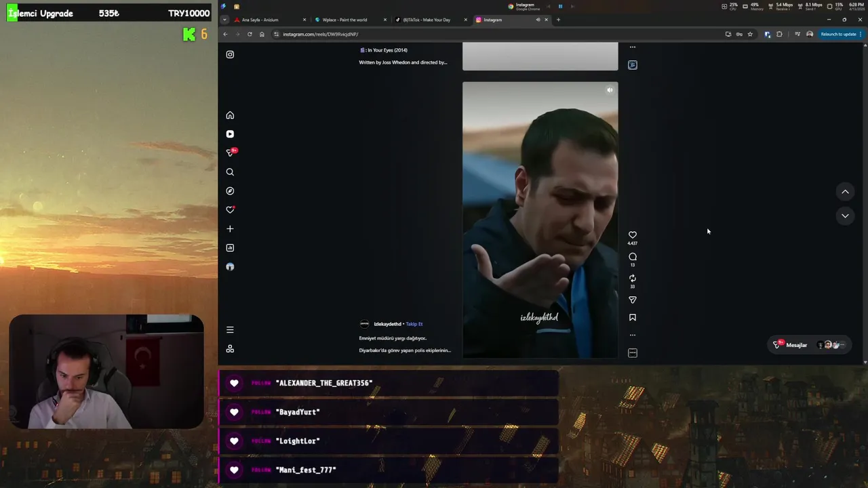Go to Instagram Home via house icon
Viewport: 868px width, 488px height.
point(230,115)
